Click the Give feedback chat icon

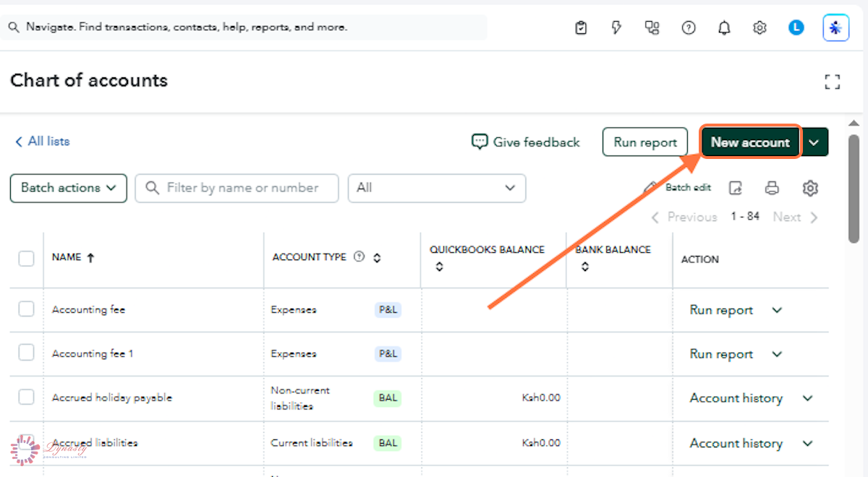(480, 142)
